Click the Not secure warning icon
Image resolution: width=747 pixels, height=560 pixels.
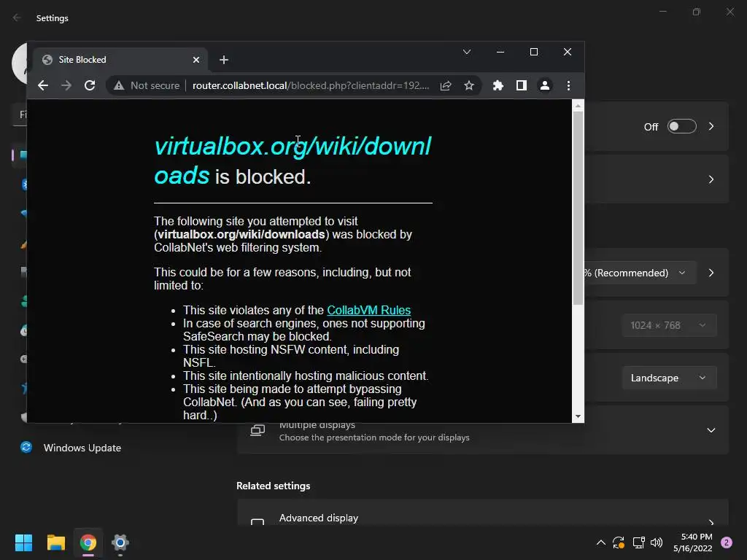(x=119, y=86)
